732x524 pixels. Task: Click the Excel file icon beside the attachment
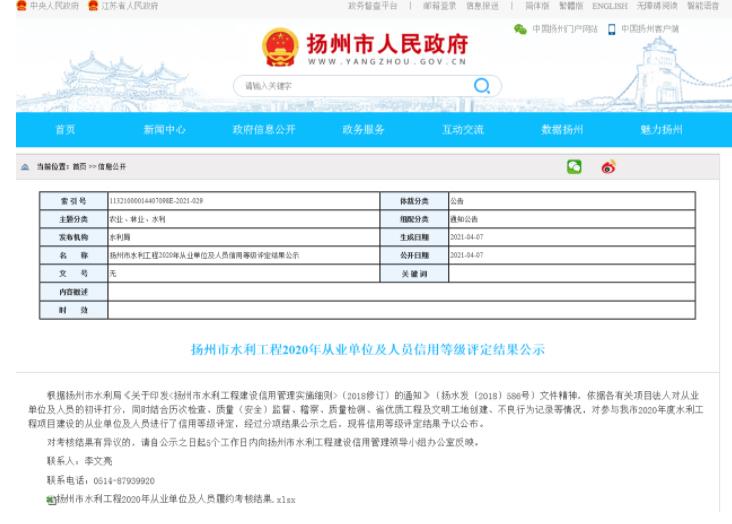coord(50,498)
